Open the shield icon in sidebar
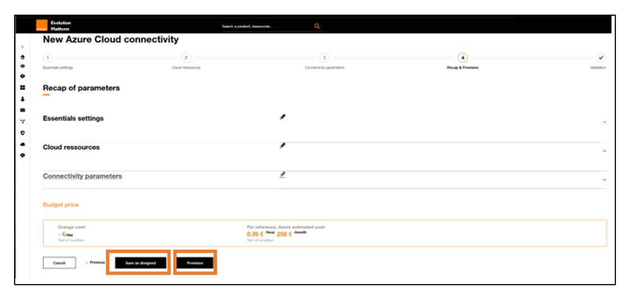Screen dimensions: 644x292 22,133
